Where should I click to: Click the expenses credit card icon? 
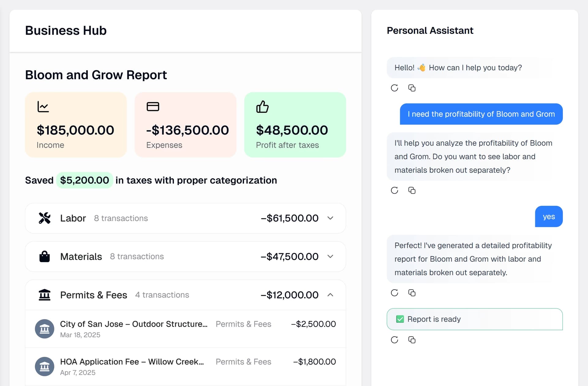tap(152, 107)
